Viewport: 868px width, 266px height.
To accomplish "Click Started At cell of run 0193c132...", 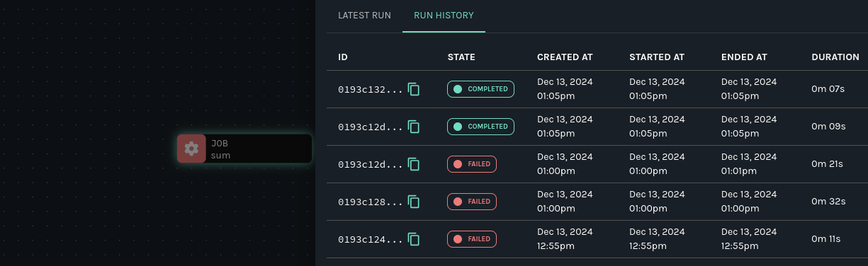I will point(657,89).
